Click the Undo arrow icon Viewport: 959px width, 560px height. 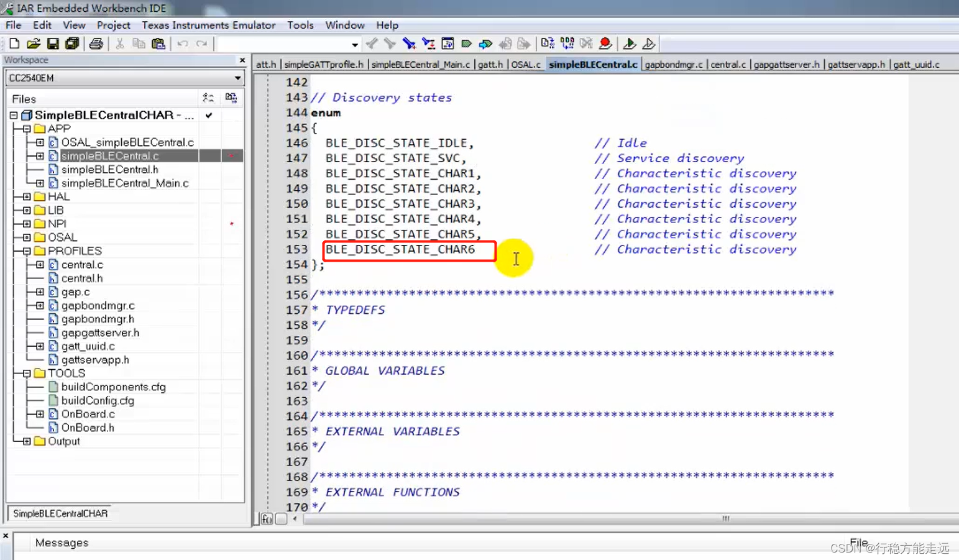coord(182,44)
